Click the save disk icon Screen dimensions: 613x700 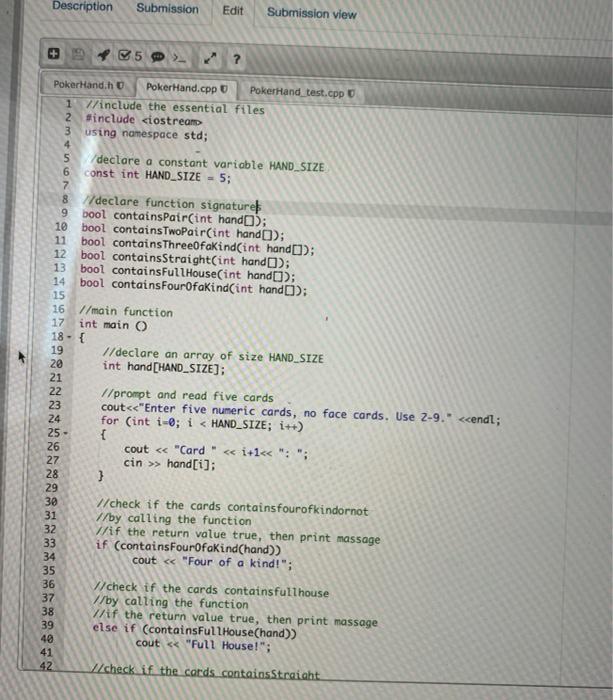(x=78, y=54)
